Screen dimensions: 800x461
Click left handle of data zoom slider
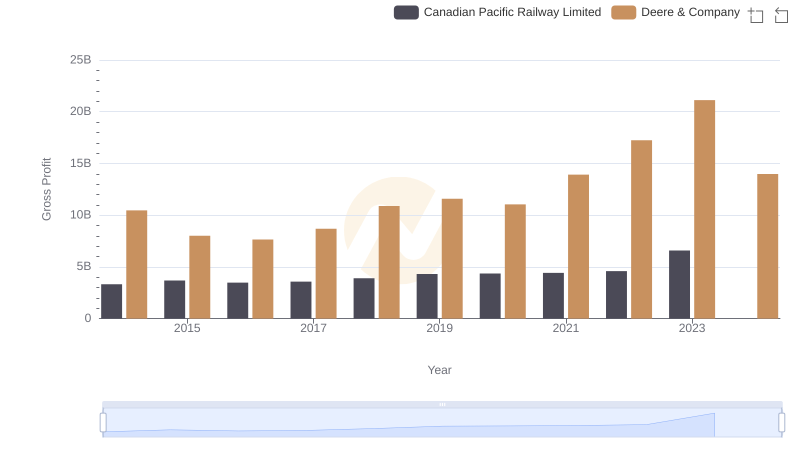pos(103,423)
